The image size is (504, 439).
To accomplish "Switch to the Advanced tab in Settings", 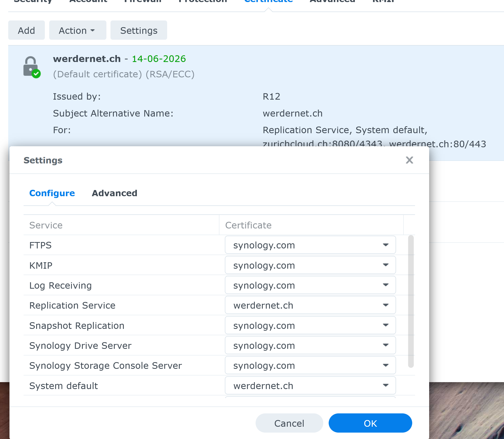I will [114, 193].
